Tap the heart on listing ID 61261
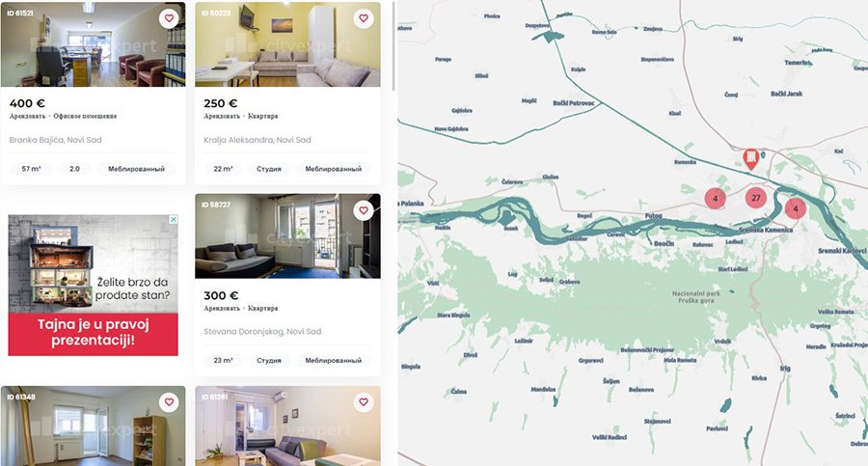 pyautogui.click(x=364, y=402)
